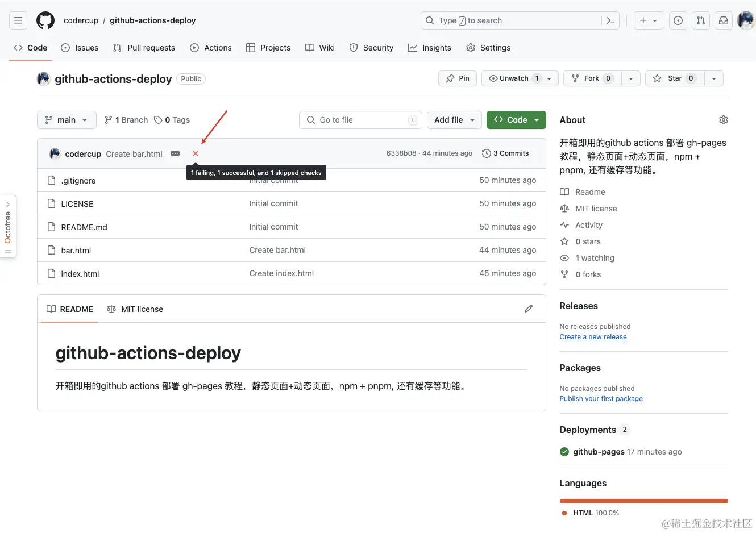Open the Projects tab
Screen dimensions: 756x533
click(268, 48)
